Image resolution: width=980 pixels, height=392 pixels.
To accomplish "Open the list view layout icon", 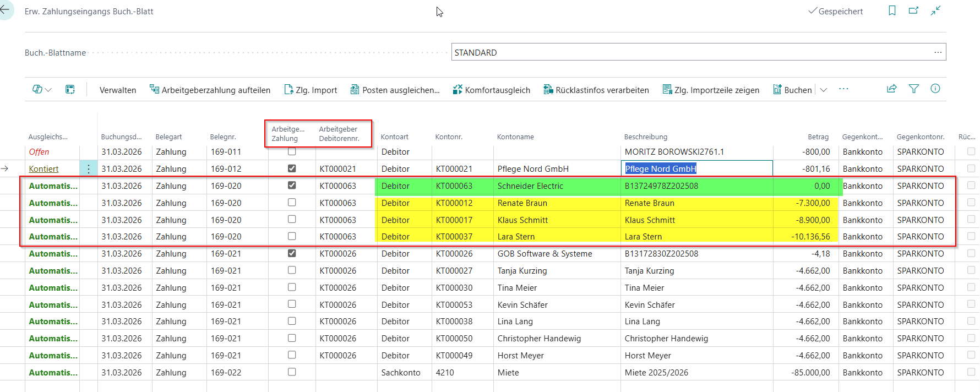I will [70, 89].
